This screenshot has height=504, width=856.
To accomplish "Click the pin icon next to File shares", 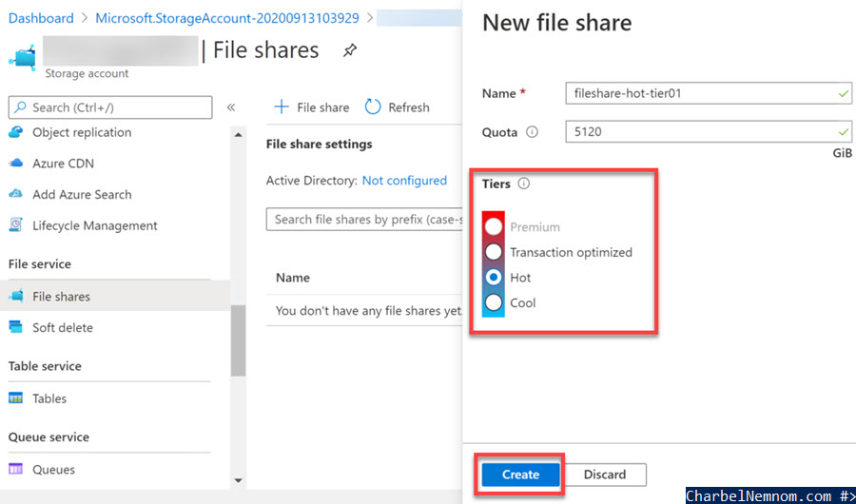I will click(x=349, y=50).
